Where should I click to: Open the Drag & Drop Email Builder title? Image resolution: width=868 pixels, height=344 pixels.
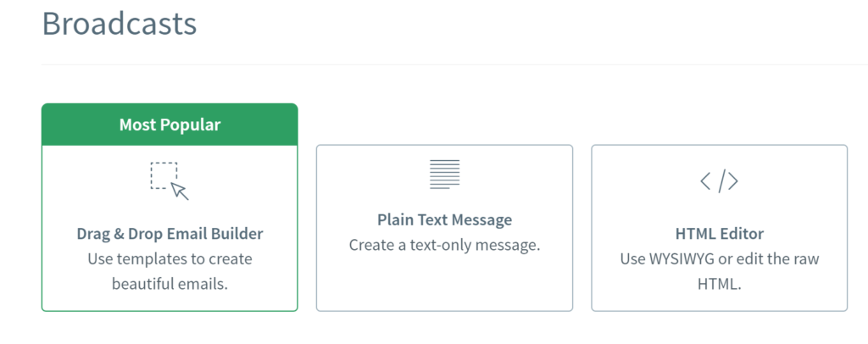point(170,233)
